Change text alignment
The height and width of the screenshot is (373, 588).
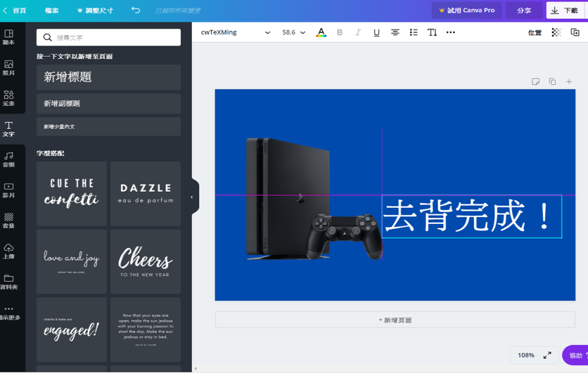[x=395, y=32]
